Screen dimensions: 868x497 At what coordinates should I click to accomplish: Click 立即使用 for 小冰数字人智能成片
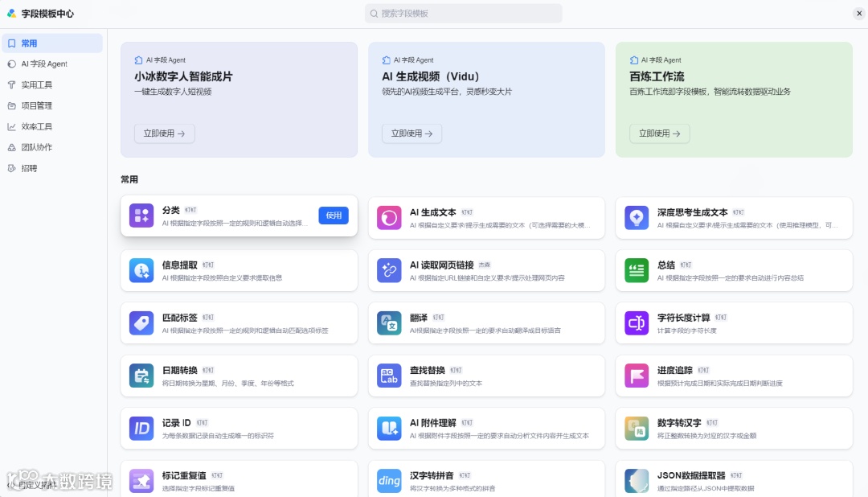165,133
